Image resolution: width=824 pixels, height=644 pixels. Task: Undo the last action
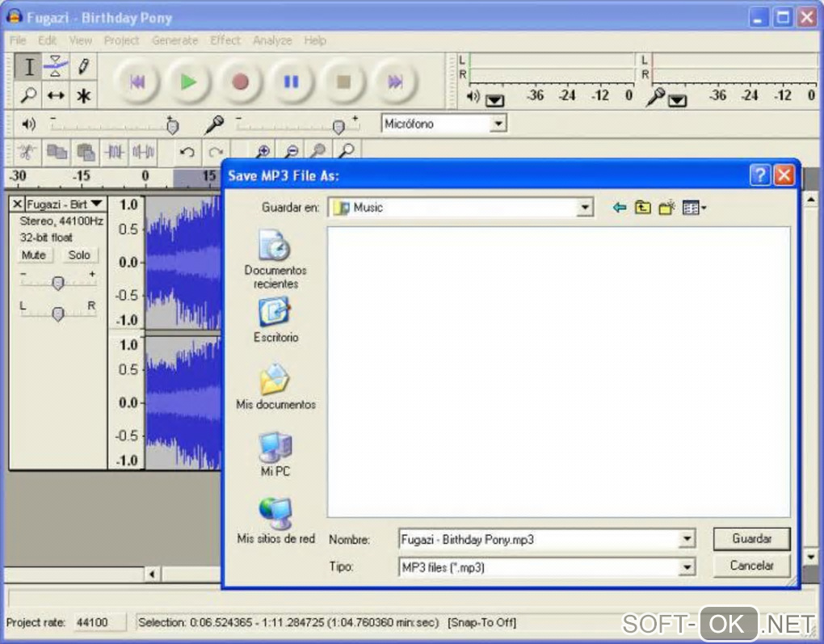pos(187,153)
